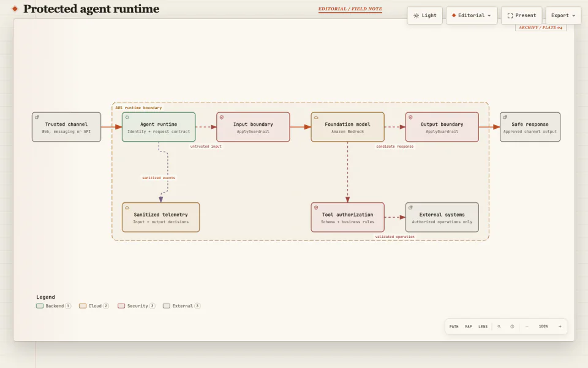The image size is (588, 368).
Task: Click the external icon on Safe response
Action: point(505,117)
